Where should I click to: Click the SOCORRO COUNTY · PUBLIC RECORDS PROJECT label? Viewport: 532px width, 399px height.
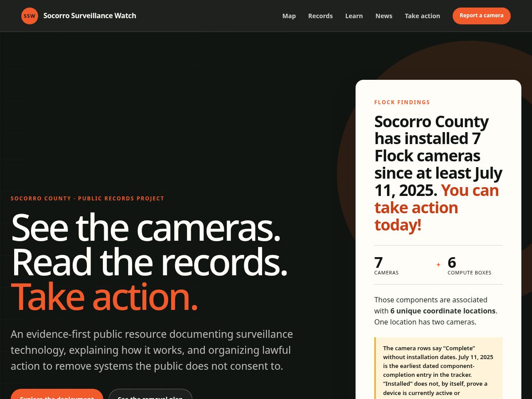87,199
